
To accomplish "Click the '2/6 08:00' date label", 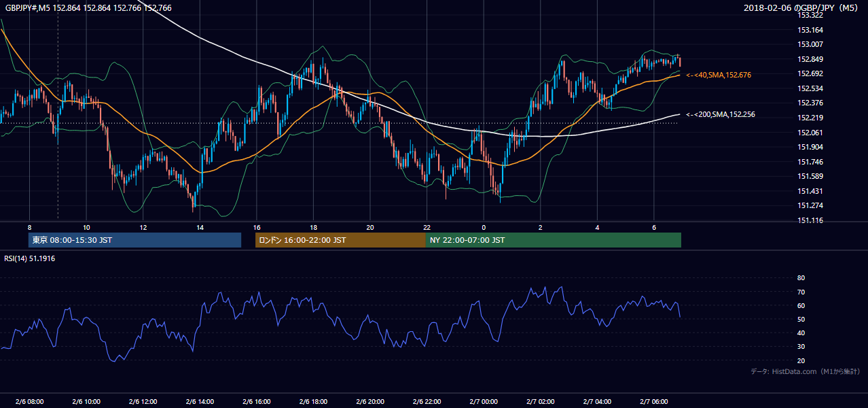I will click(x=29, y=401).
